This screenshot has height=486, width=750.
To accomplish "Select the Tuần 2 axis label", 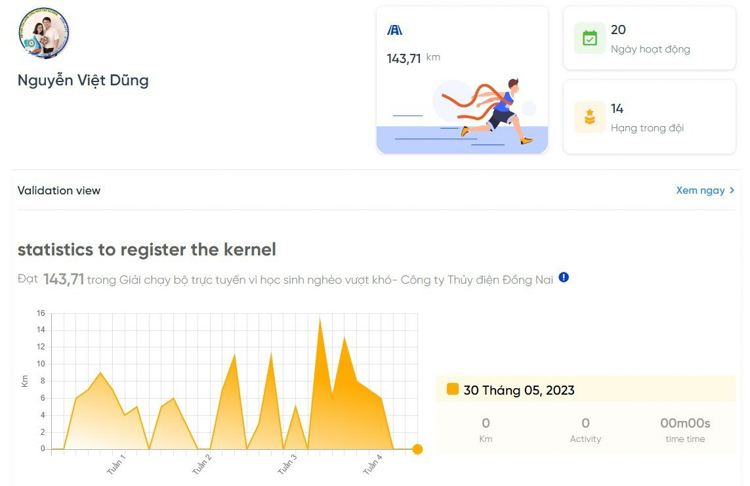I will tap(202, 464).
